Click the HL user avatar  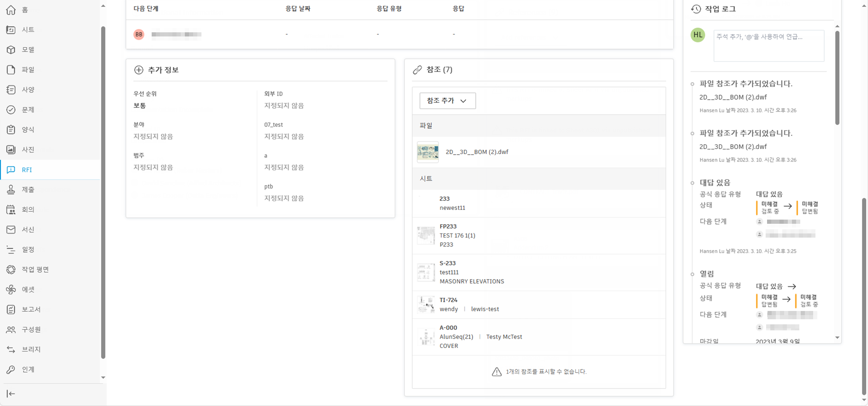[698, 35]
